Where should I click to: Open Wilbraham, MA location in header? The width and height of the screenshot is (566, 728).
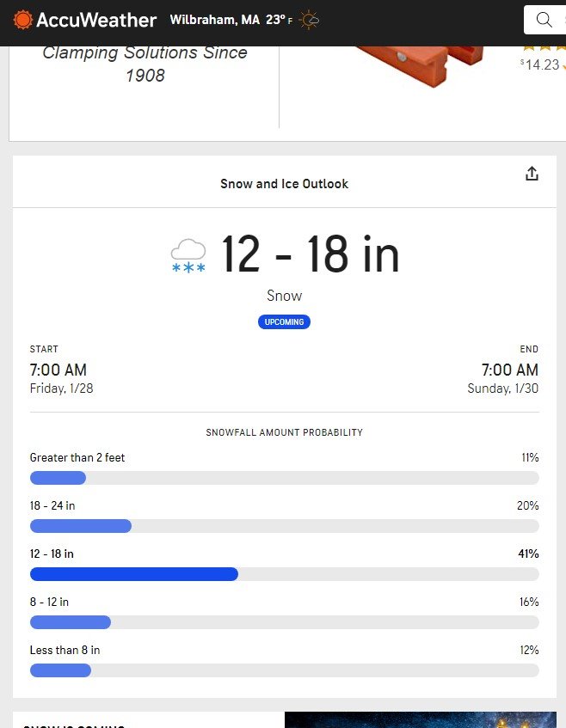[x=215, y=20]
